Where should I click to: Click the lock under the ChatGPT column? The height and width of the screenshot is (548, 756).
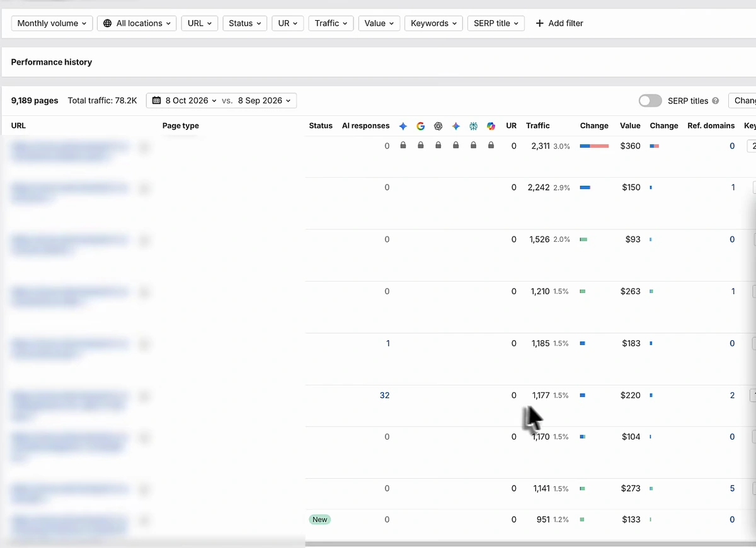438,146
